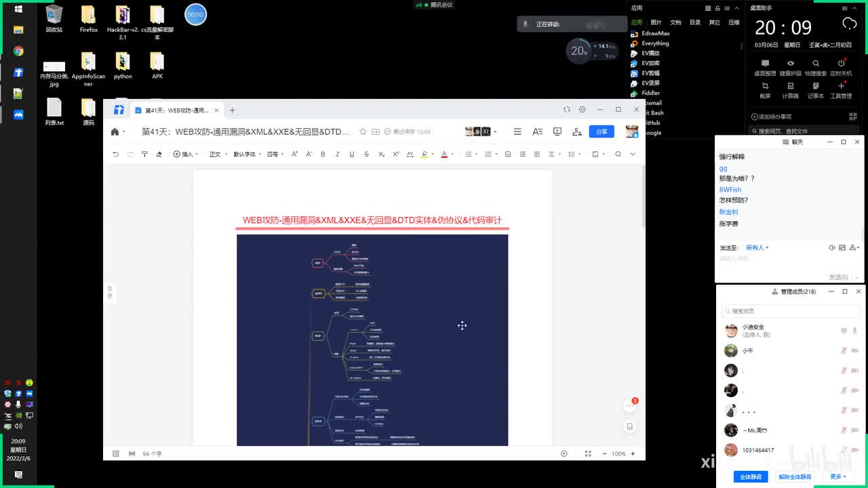Click 添加待办事项 add to-do link

pyautogui.click(x=772, y=117)
